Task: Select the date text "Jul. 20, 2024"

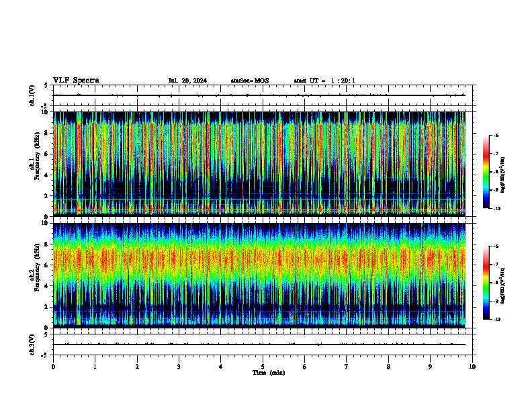Action: 187,81
